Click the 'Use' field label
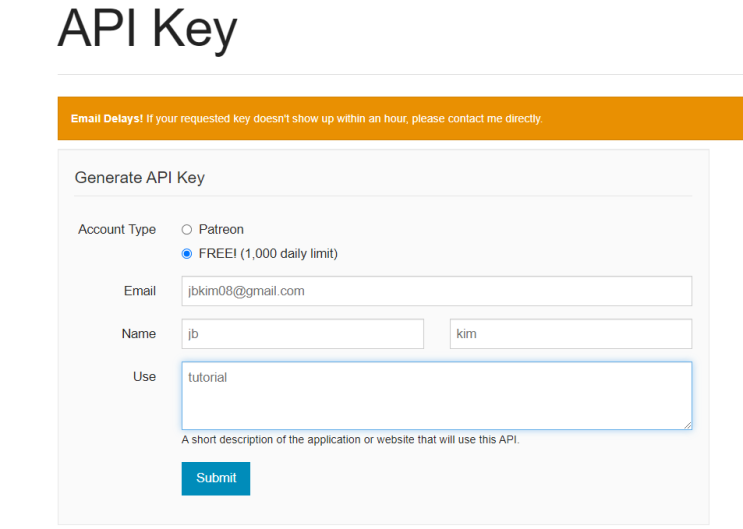This screenshot has height=529, width=743. coord(145,376)
